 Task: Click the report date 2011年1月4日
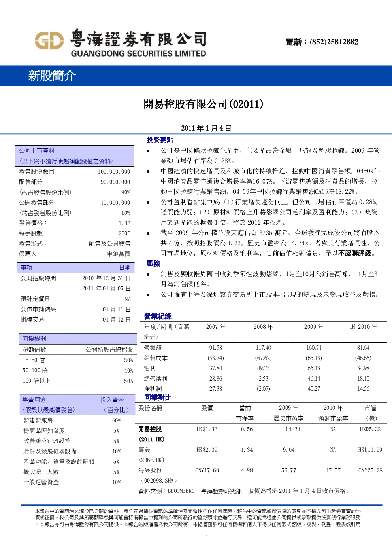[206, 128]
